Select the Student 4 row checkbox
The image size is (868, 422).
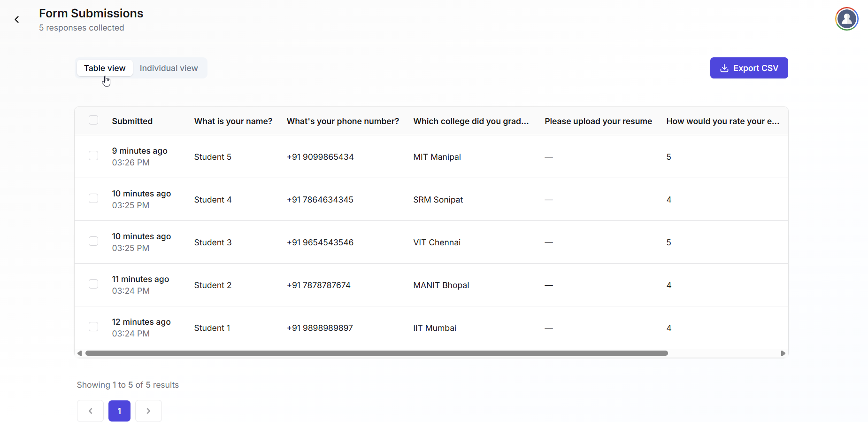coord(93,198)
